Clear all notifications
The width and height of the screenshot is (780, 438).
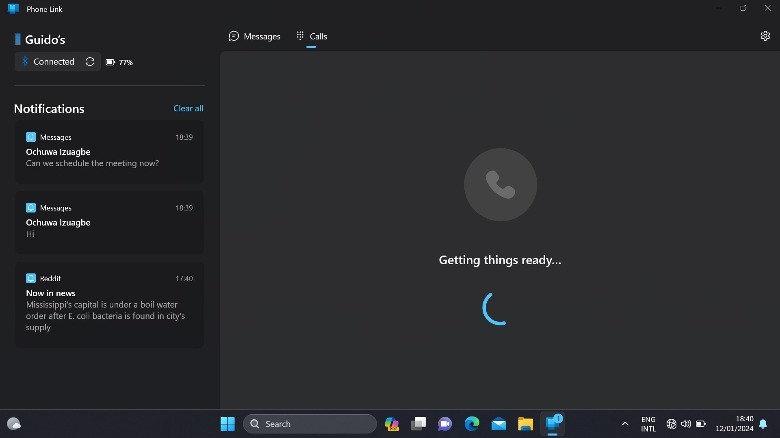[x=188, y=108]
